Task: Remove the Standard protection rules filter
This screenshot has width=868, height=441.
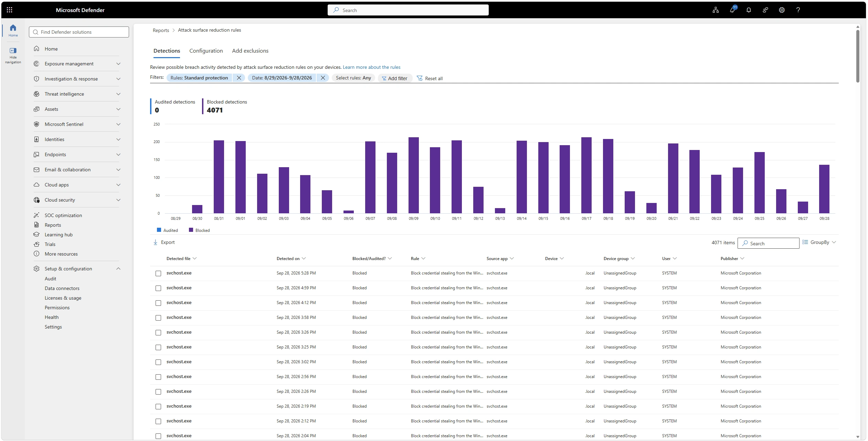Action: [x=239, y=78]
